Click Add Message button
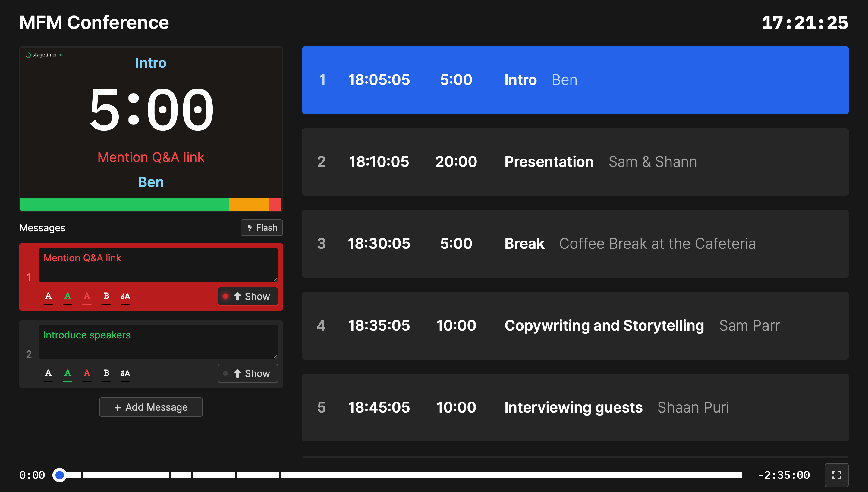Image resolution: width=868 pixels, height=492 pixels. [151, 407]
